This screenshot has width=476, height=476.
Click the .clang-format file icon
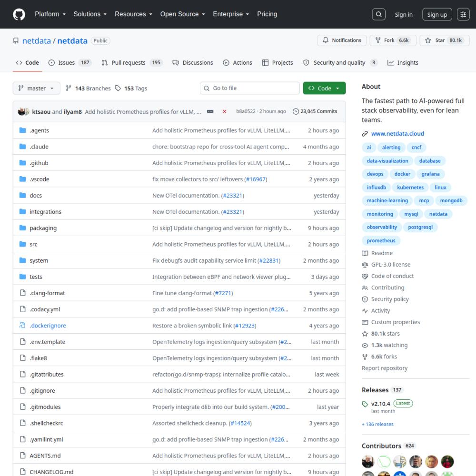point(22,293)
